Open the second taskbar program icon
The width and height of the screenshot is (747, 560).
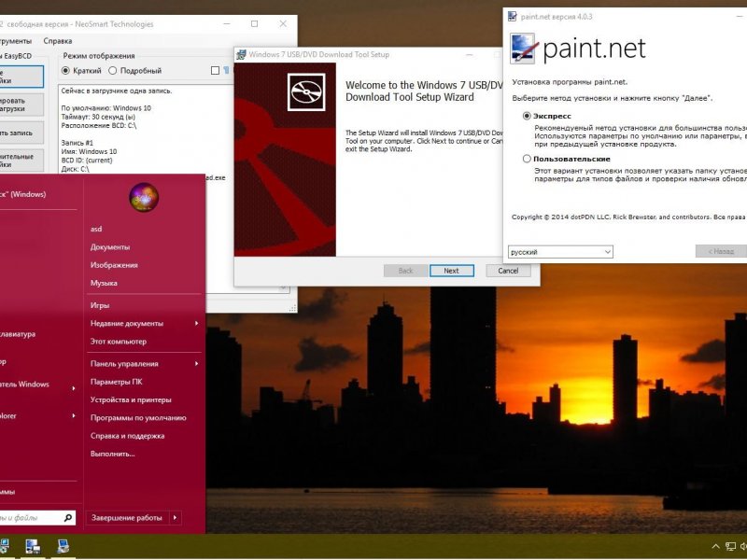pos(33,546)
